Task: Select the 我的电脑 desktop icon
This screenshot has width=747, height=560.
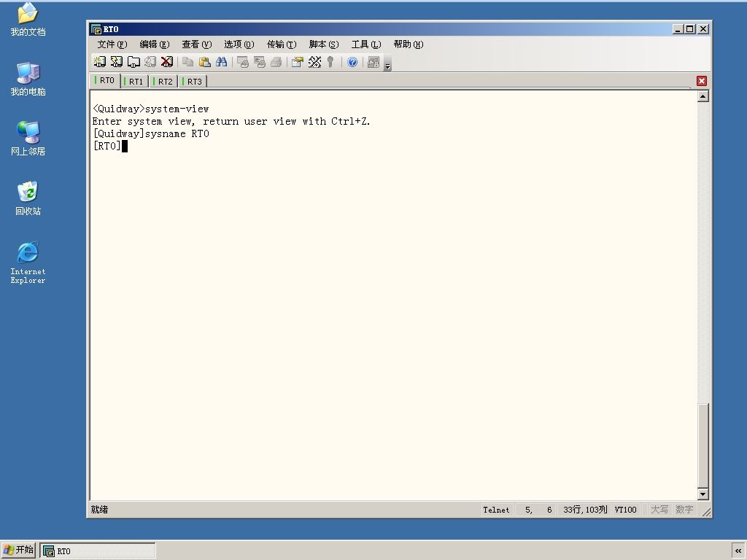Action: point(28,79)
